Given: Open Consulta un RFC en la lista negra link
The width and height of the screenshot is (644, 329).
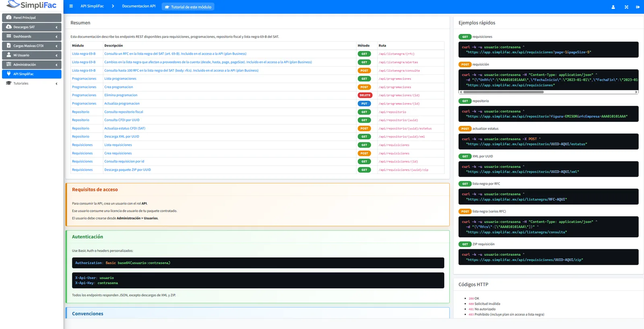Looking at the screenshot, I should coord(175,54).
